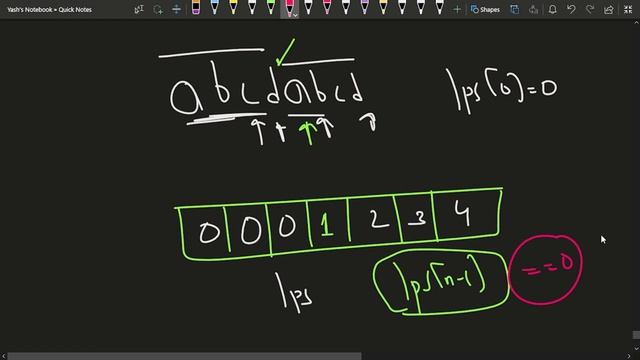This screenshot has height=360, width=640.
Task: Redo the last undone action
Action: 590,9
